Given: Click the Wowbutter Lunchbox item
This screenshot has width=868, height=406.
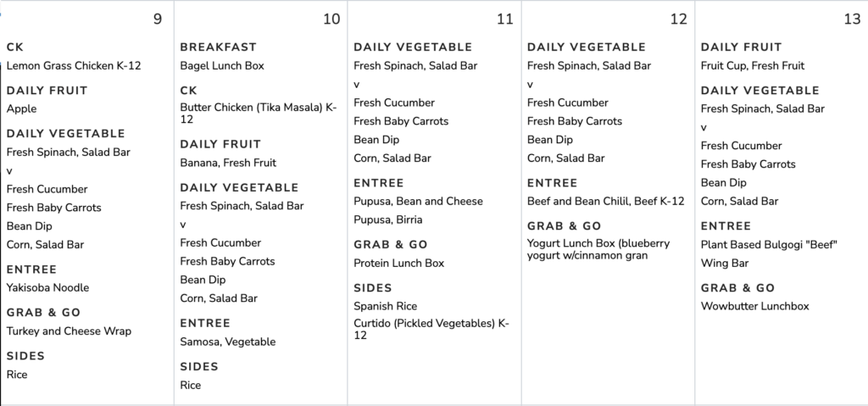Looking at the screenshot, I should [x=754, y=306].
